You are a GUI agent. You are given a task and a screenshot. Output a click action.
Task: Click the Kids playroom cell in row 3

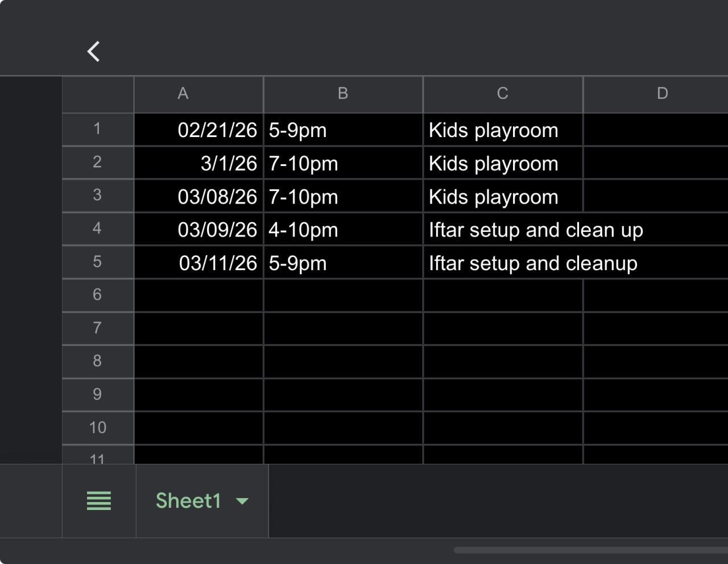[503, 197]
